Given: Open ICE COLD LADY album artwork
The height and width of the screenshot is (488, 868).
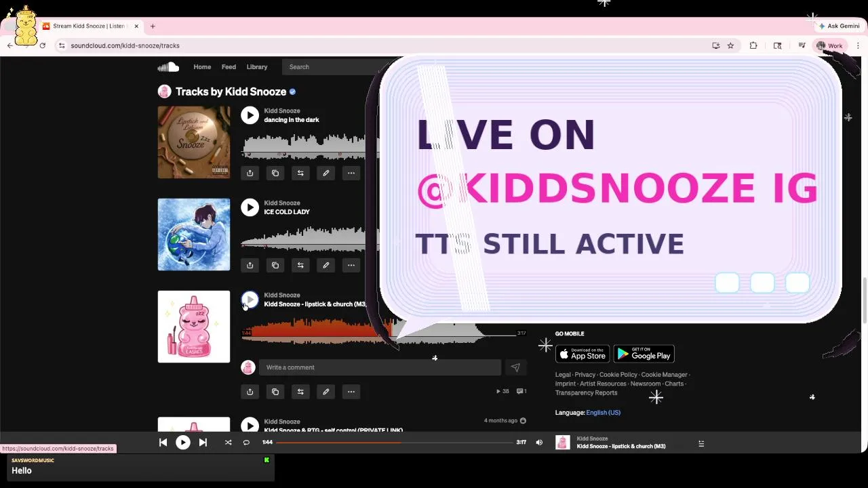Looking at the screenshot, I should 194,235.
